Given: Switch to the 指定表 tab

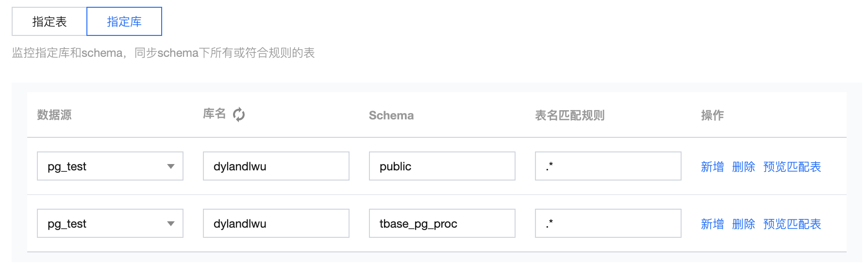Looking at the screenshot, I should [x=50, y=22].
